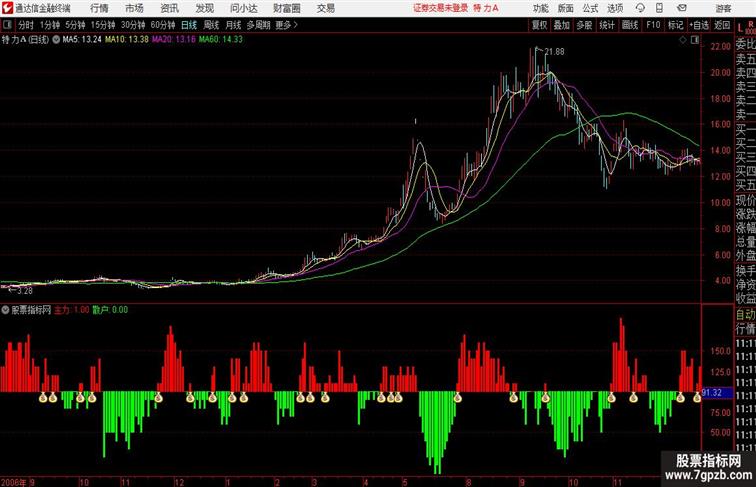756x487 pixels.
Task: Click the 多股 multi-stock button
Action: click(584, 25)
